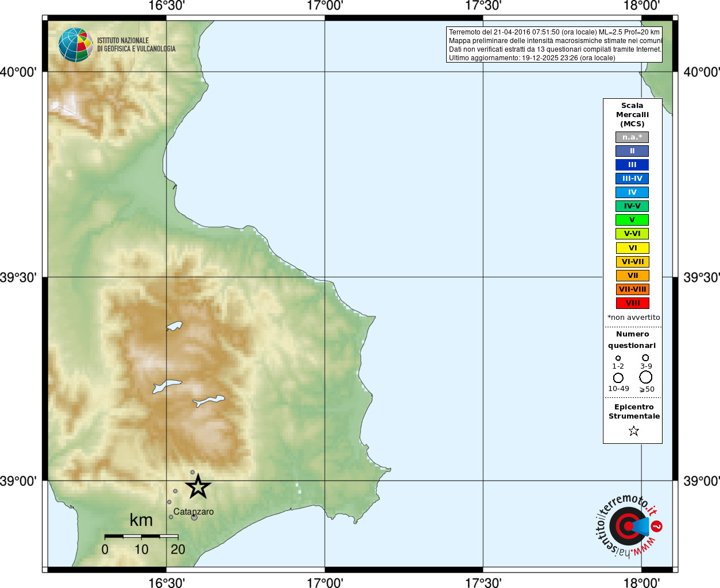This screenshot has width=720, height=588.
Task: Click the legend's Epicentro Strumentale star
Action: tap(634, 431)
